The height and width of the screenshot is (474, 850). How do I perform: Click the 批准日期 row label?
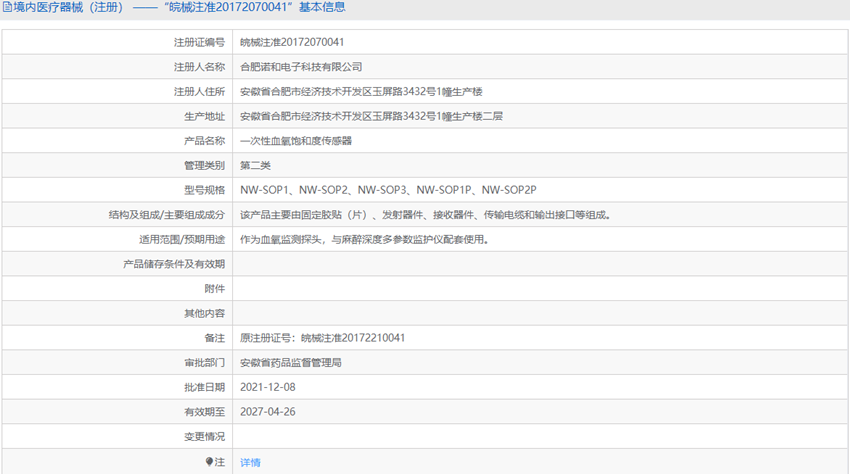[204, 387]
